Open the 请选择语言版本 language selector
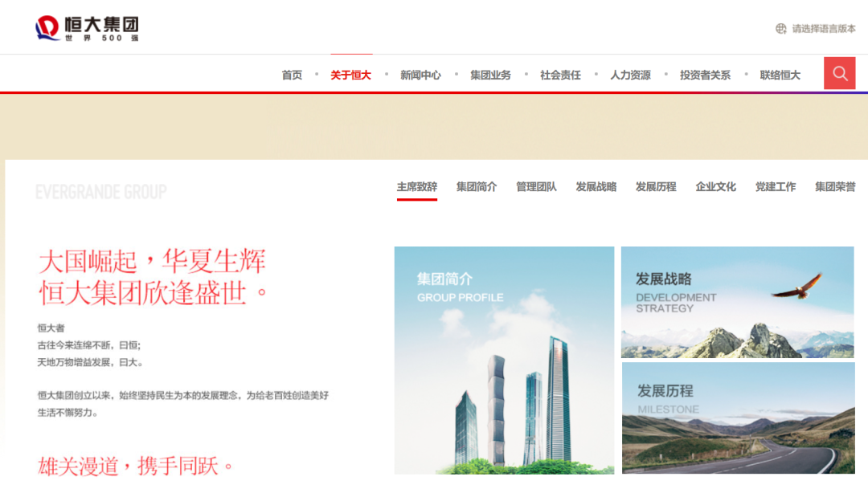The width and height of the screenshot is (868, 493). (x=823, y=29)
